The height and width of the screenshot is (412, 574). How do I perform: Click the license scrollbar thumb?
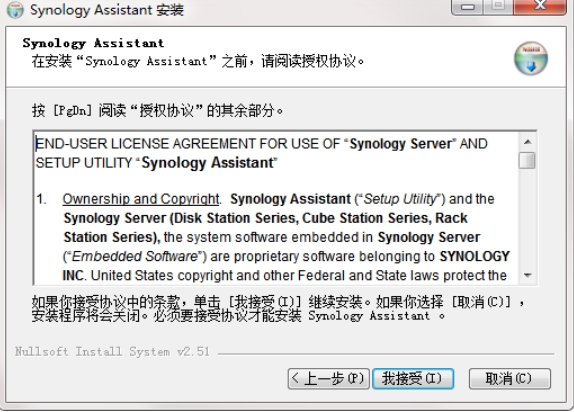tap(527, 160)
